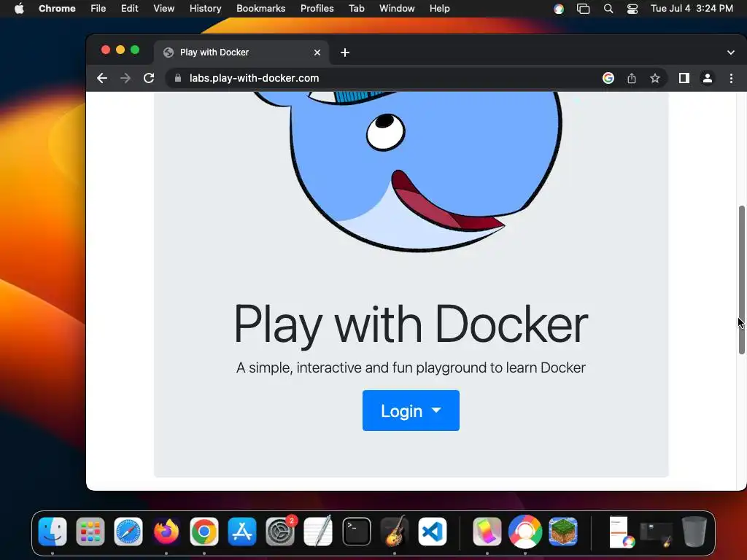Launch Minecraft grass block app in Dock
Screen dimensions: 747x560
click(563, 532)
